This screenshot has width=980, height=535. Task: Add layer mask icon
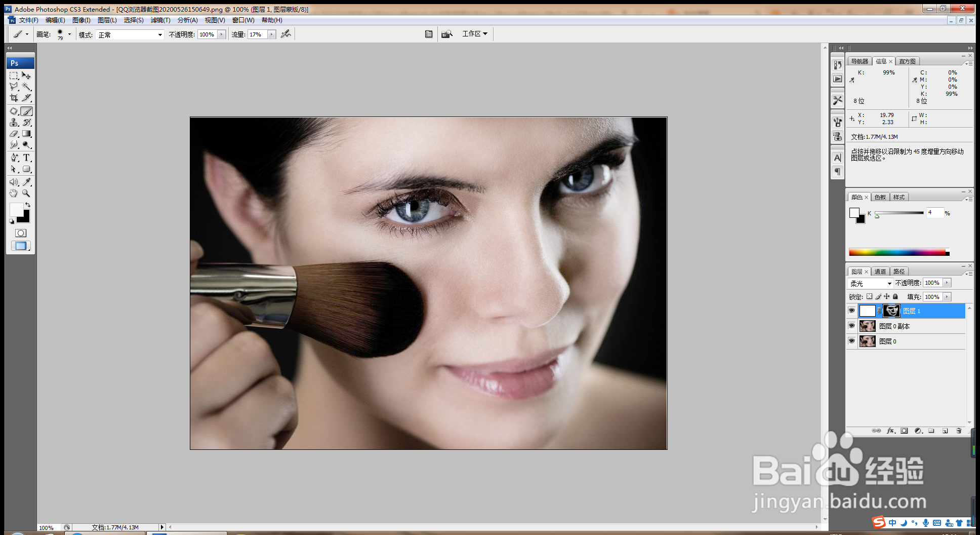pos(904,431)
